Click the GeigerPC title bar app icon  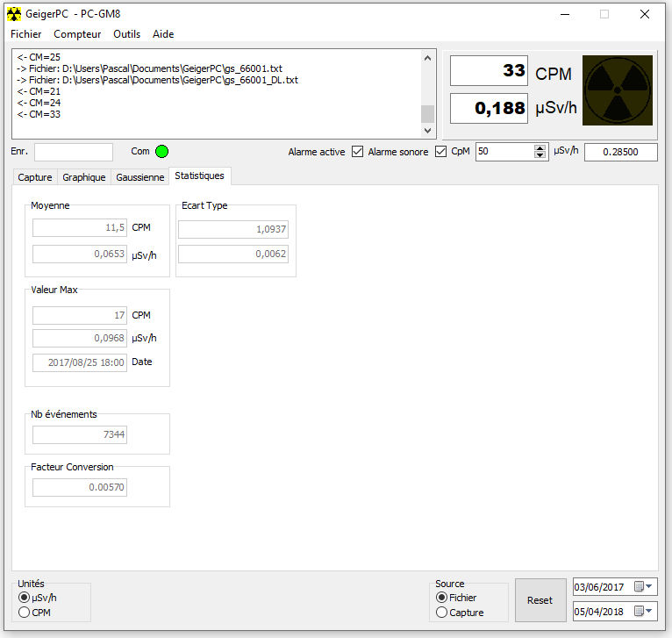(14, 14)
